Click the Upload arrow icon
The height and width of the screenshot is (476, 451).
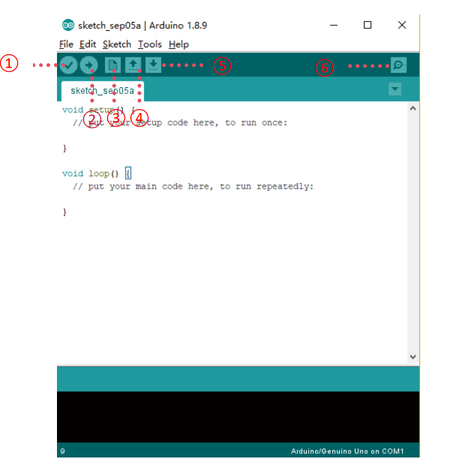point(89,65)
